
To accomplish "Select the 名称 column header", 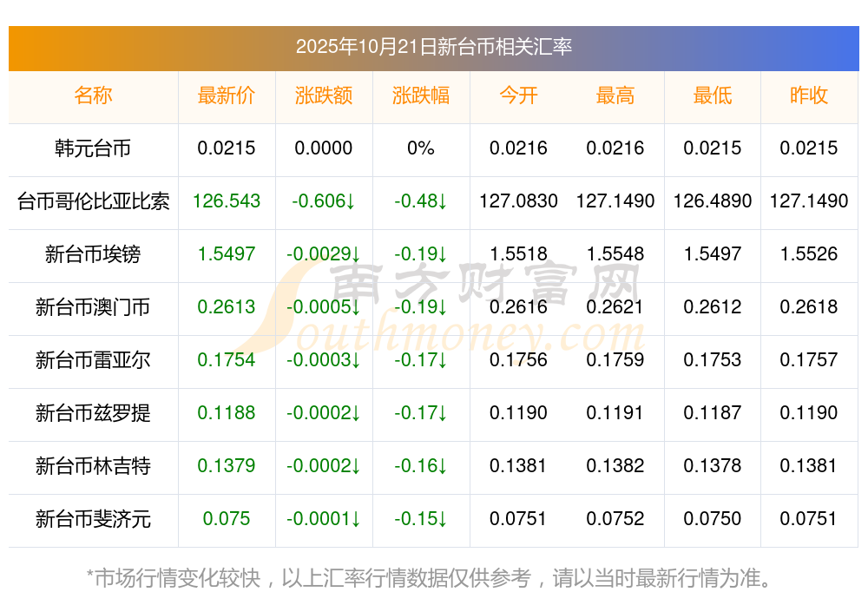I will (x=93, y=95).
